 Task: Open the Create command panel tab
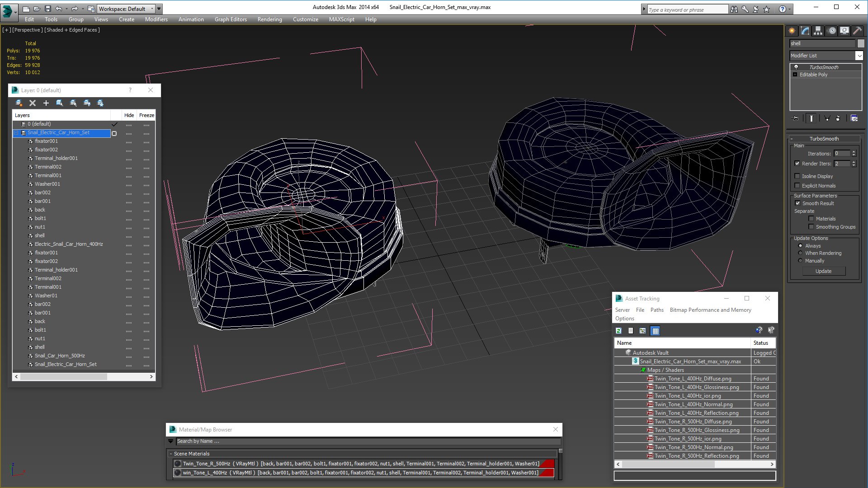click(792, 31)
